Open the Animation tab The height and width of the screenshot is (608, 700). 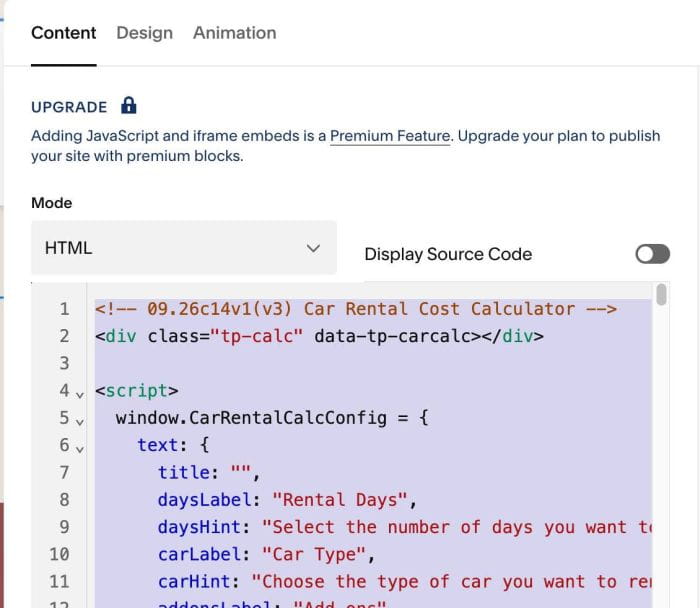(x=234, y=33)
